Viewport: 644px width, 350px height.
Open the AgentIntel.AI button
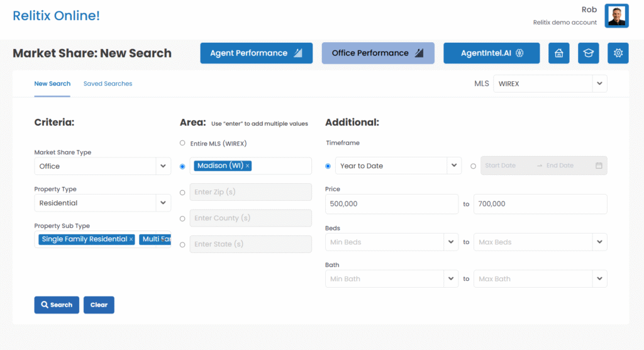click(x=491, y=54)
